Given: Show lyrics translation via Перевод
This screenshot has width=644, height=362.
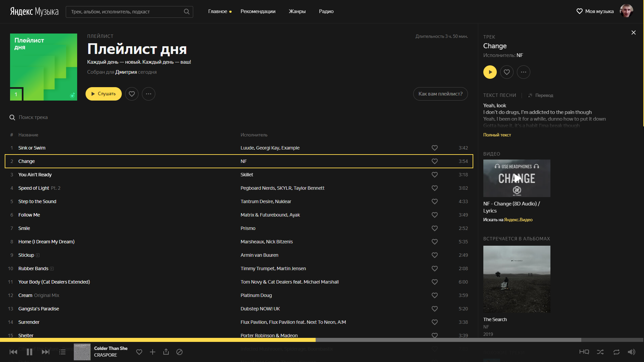Looking at the screenshot, I should click(541, 96).
